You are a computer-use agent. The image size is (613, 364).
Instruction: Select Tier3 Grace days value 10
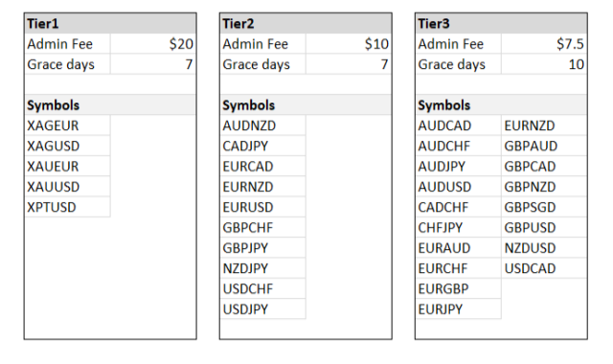544,64
